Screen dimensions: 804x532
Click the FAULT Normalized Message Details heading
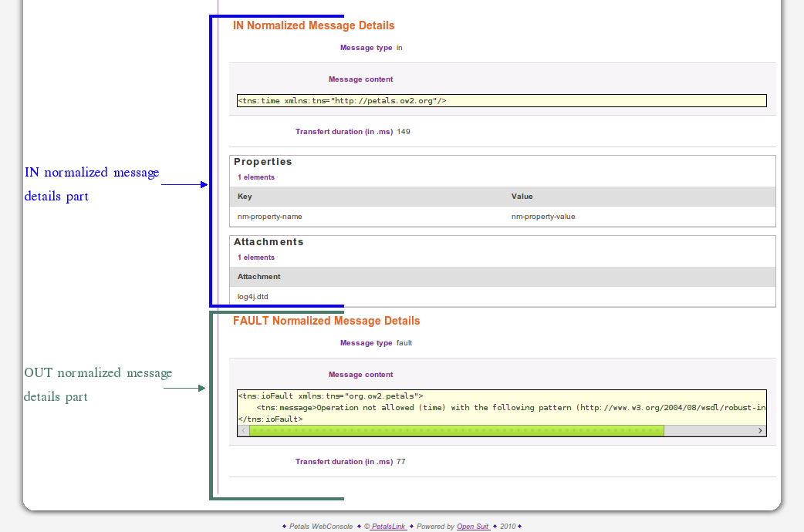pyautogui.click(x=326, y=321)
